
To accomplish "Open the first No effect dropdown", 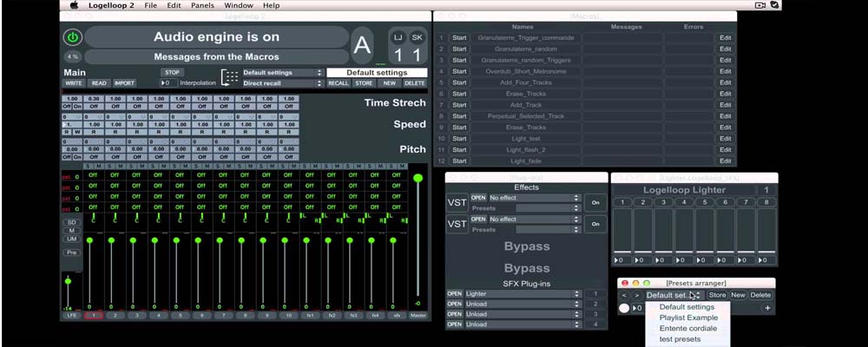I will click(534, 198).
